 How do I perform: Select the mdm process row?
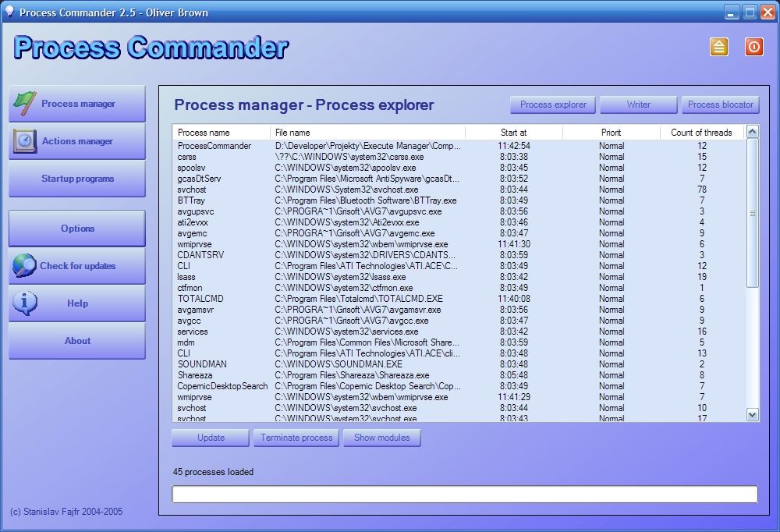pos(459,342)
